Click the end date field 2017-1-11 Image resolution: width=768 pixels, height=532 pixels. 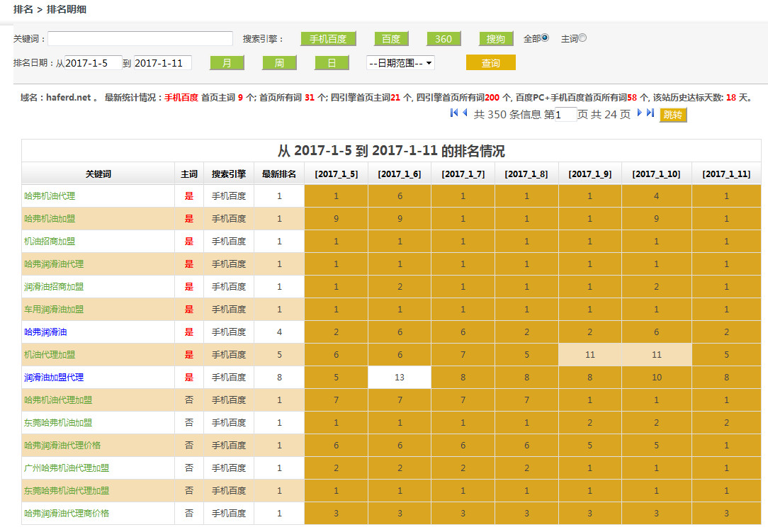tap(163, 63)
